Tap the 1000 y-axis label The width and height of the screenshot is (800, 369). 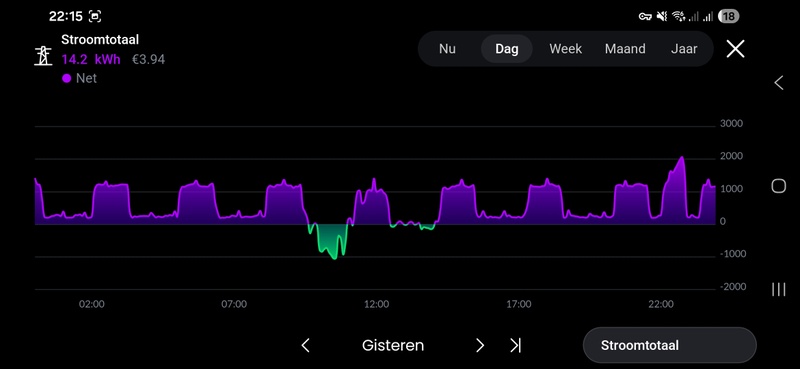[731, 189]
